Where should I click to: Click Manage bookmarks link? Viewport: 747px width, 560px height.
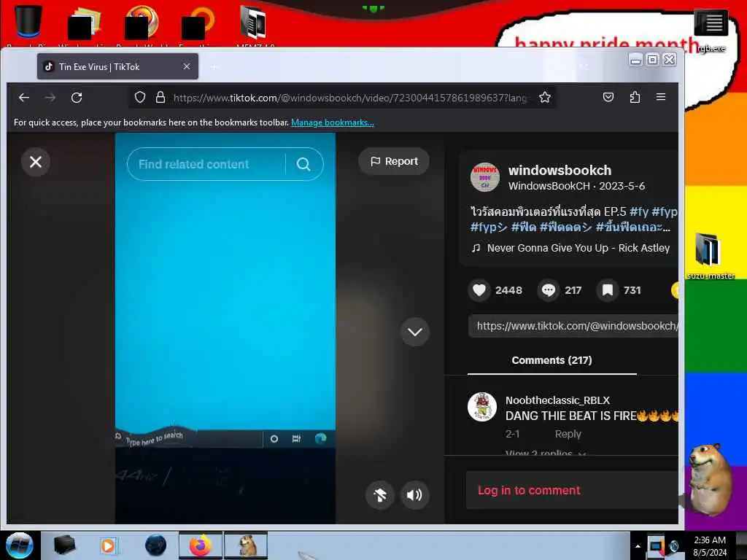point(333,122)
